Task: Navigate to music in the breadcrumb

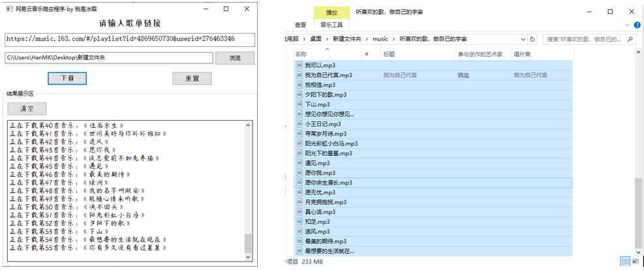Action: [380, 39]
